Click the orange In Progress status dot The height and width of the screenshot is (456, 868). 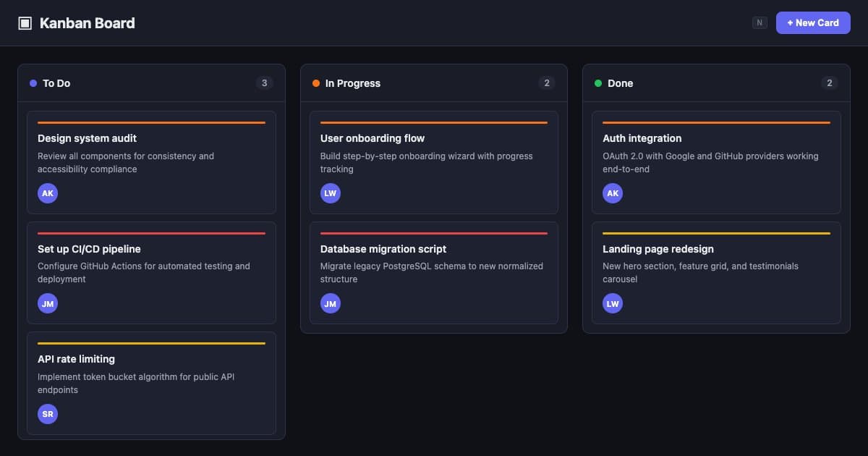tap(316, 83)
